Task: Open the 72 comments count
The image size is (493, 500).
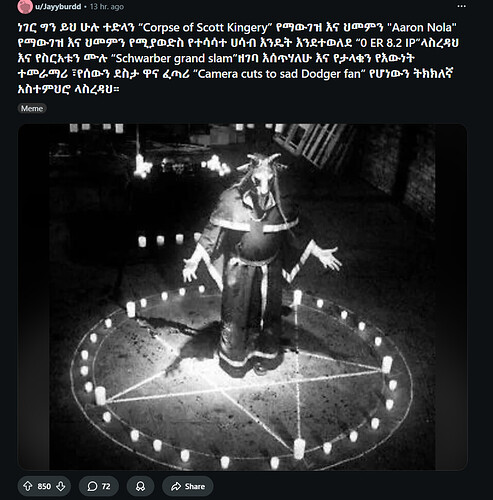Action: click(x=106, y=486)
